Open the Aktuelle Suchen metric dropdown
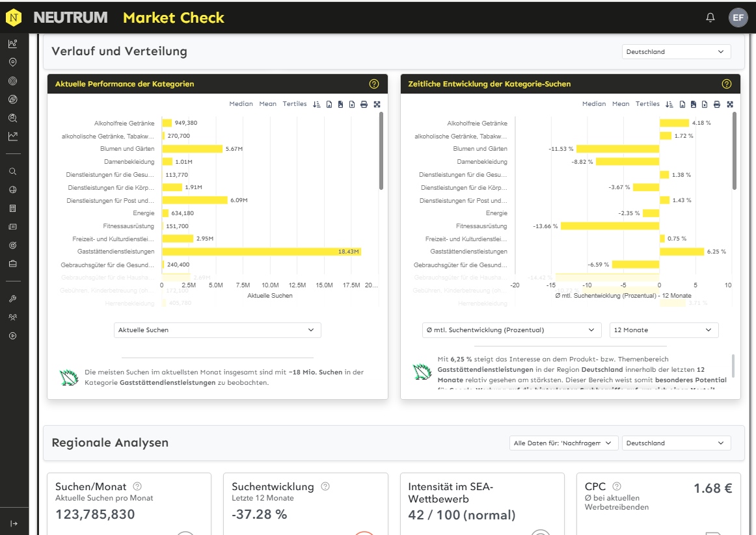Image resolution: width=756 pixels, height=535 pixels. (x=217, y=330)
